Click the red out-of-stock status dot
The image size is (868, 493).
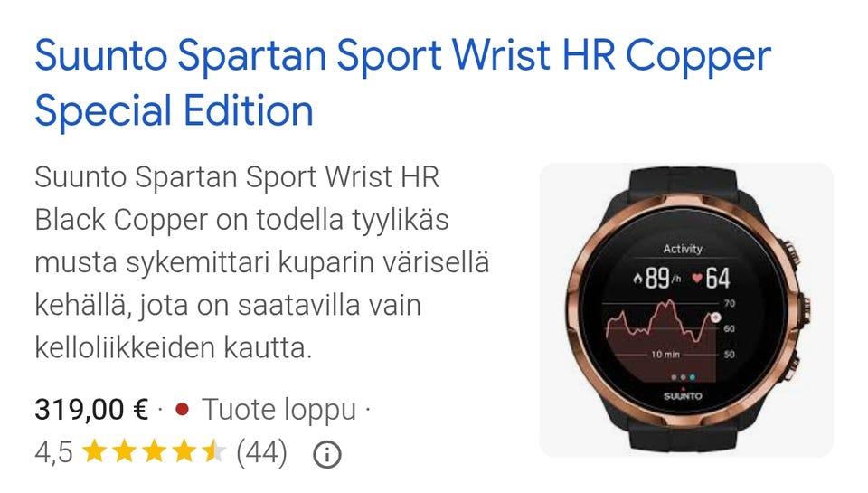(182, 410)
